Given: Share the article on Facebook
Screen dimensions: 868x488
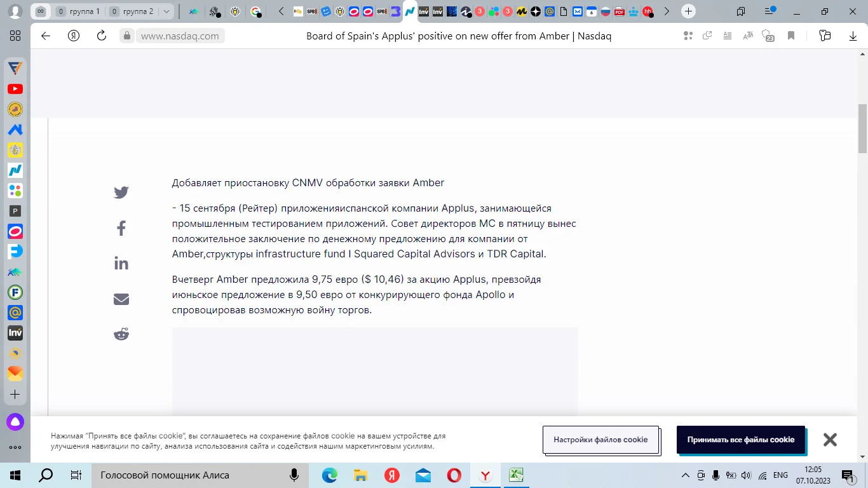Looking at the screenshot, I should pyautogui.click(x=121, y=228).
